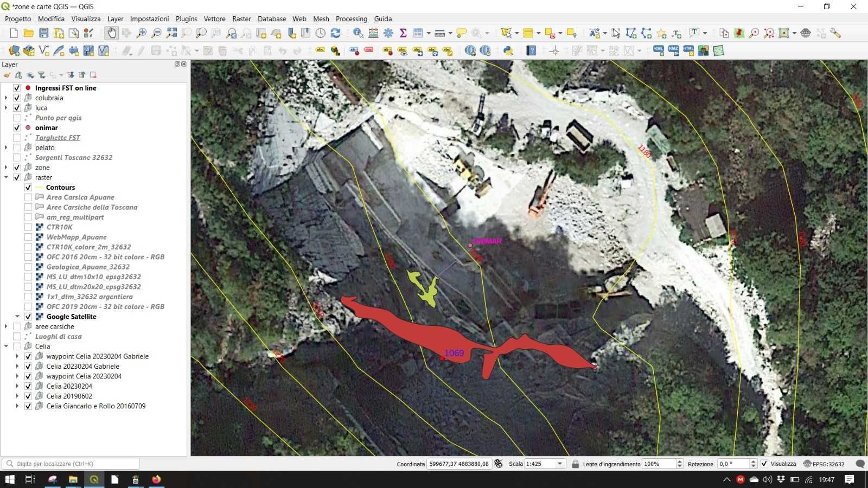Open the Processing menu
Screen dimensions: 868x488
351,18
